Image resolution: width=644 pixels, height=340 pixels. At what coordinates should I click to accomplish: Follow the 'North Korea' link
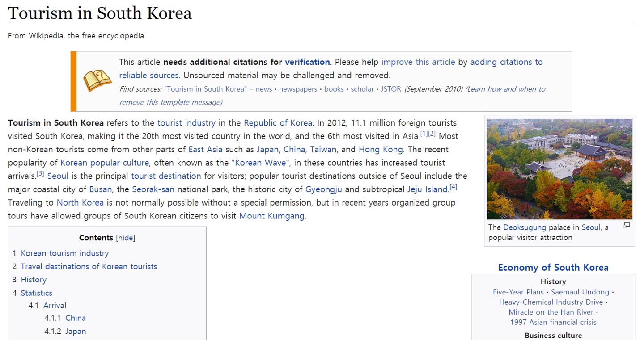click(80, 203)
